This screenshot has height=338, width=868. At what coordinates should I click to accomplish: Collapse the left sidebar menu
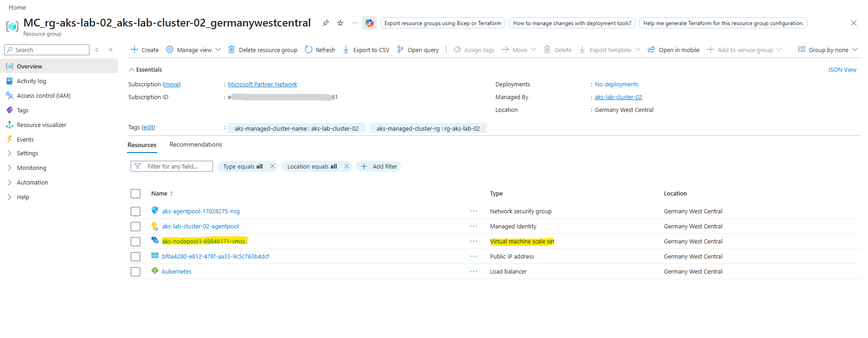[x=111, y=50]
